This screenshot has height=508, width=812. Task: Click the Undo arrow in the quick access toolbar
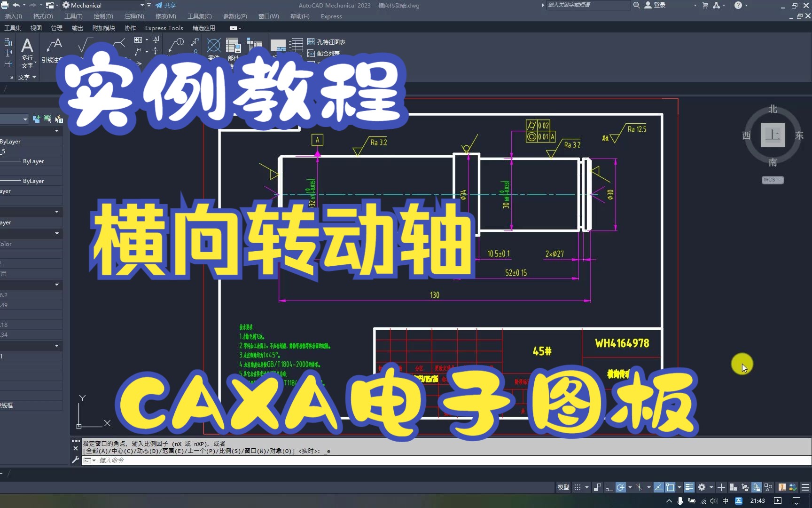click(16, 5)
